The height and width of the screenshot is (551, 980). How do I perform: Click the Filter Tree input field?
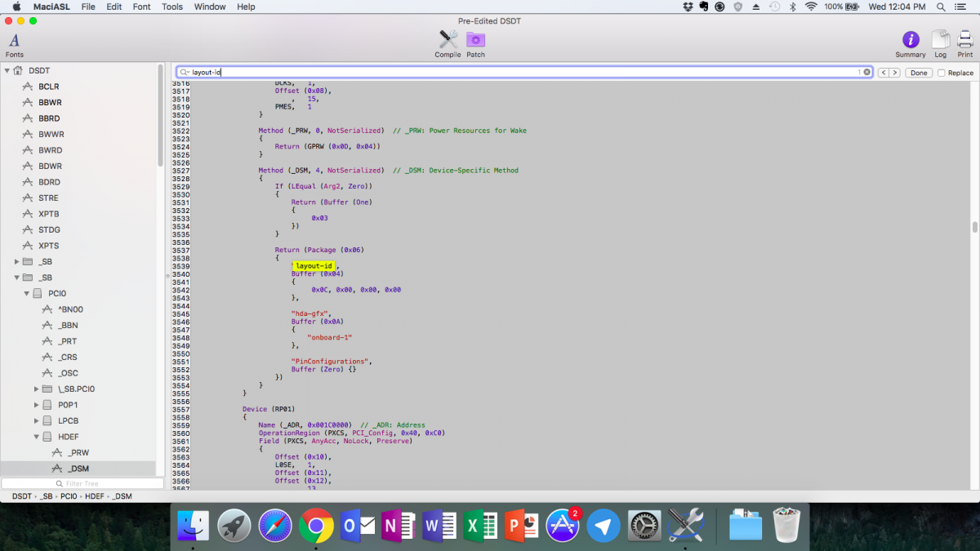tap(82, 484)
